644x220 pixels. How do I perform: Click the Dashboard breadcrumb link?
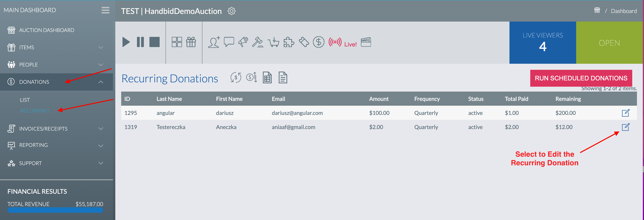624,11
